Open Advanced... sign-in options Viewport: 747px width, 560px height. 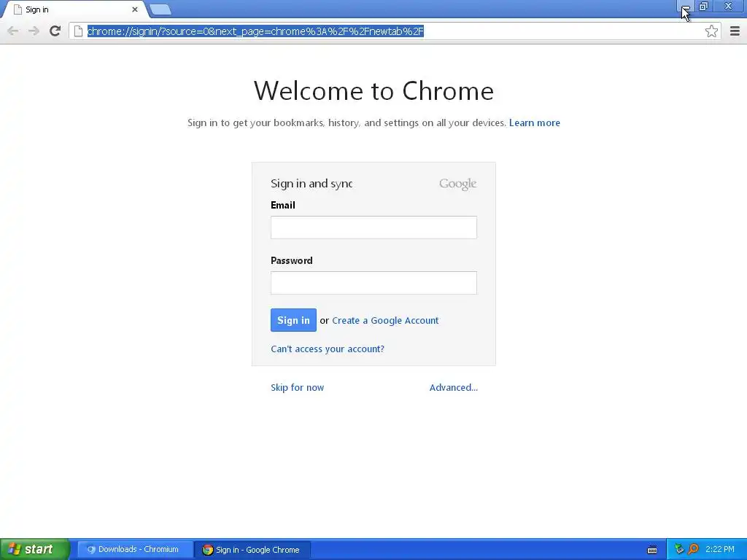(x=454, y=388)
